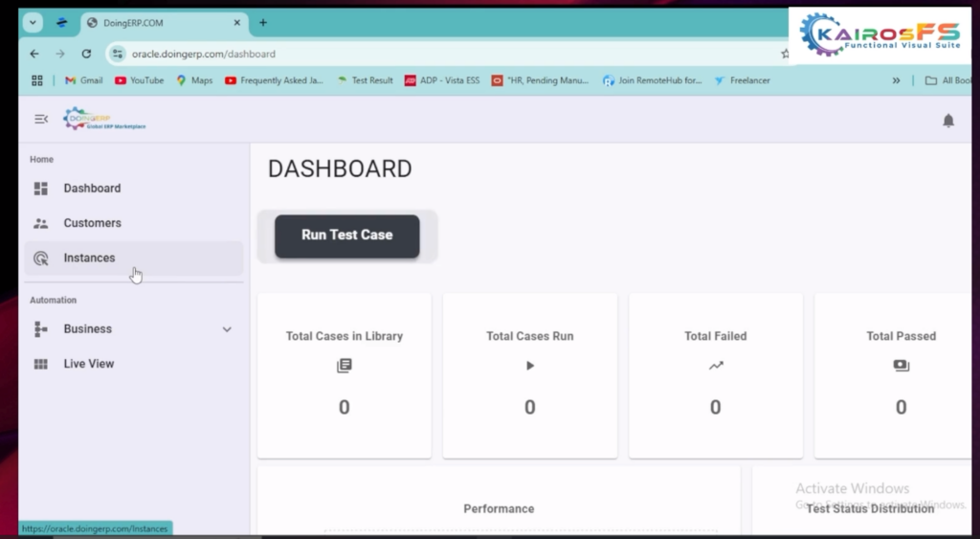Screen dimensions: 980x539
Task: Select Live View from sidebar
Action: coord(88,364)
